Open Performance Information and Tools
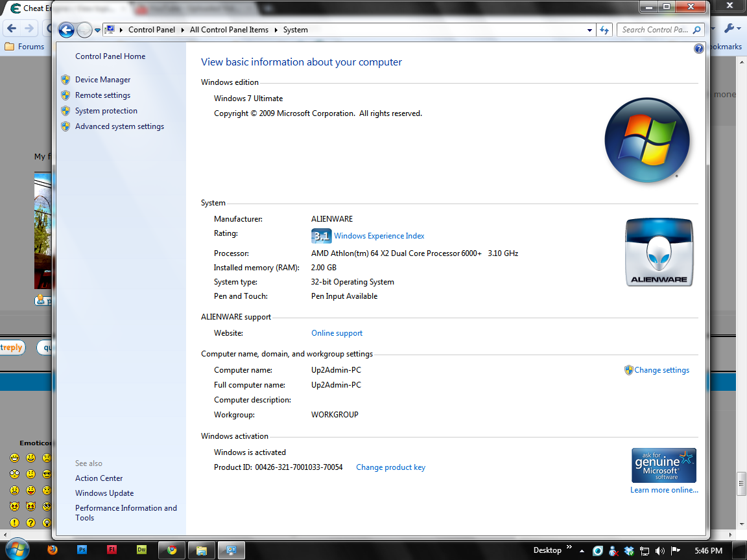 126,513
